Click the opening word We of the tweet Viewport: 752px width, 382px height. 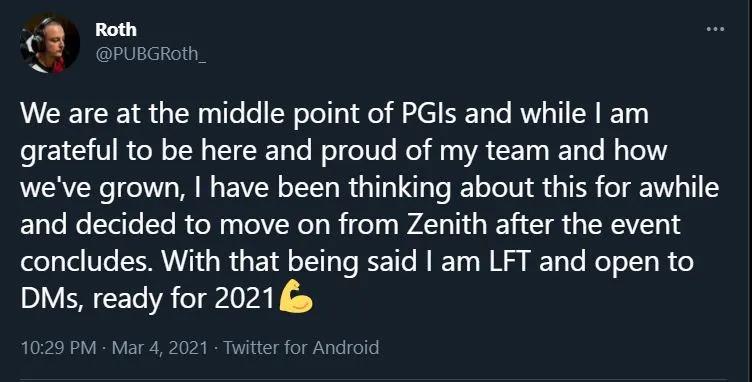pyautogui.click(x=41, y=114)
